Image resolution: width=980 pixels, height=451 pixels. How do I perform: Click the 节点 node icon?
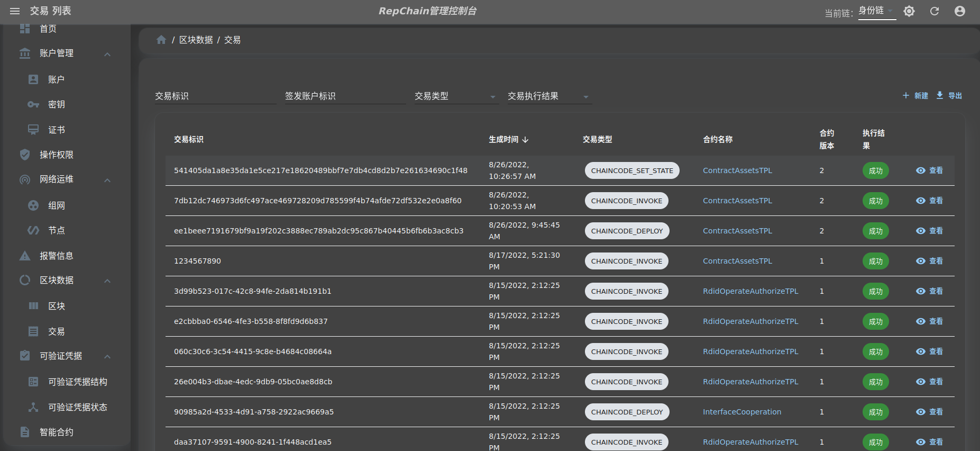pos(33,230)
